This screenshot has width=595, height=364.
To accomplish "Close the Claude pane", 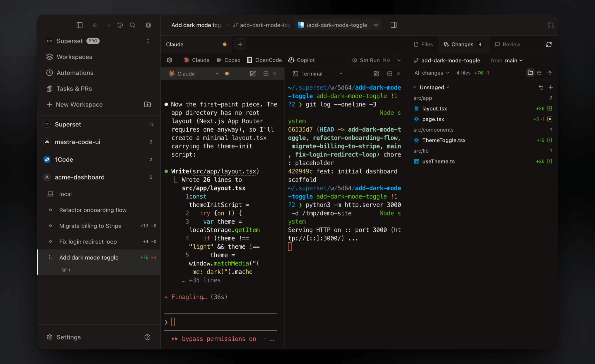I will (275, 74).
